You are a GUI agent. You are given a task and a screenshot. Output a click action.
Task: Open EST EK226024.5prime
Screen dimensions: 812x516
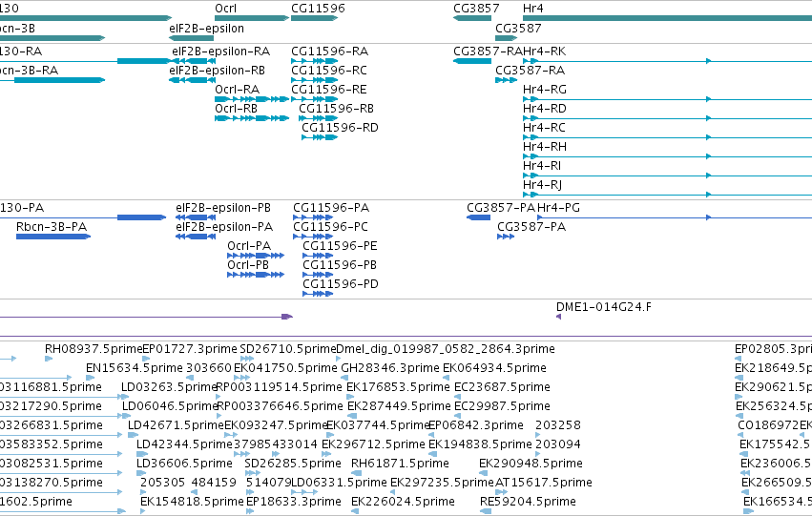(x=403, y=503)
